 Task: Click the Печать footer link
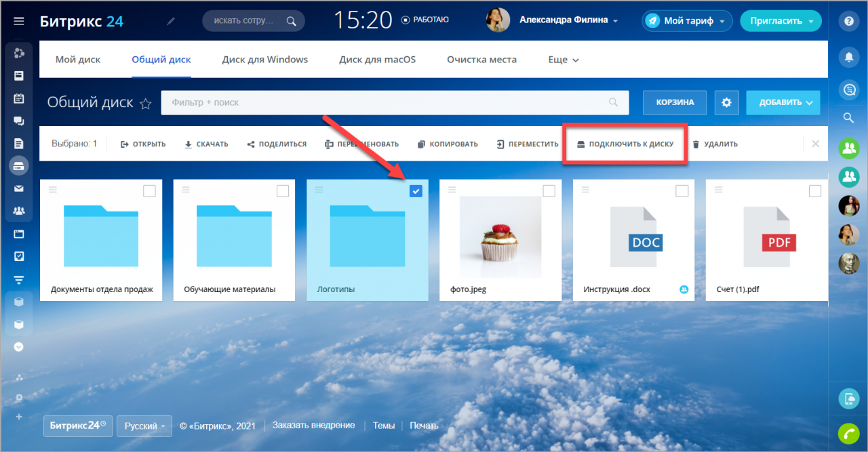pyautogui.click(x=424, y=426)
